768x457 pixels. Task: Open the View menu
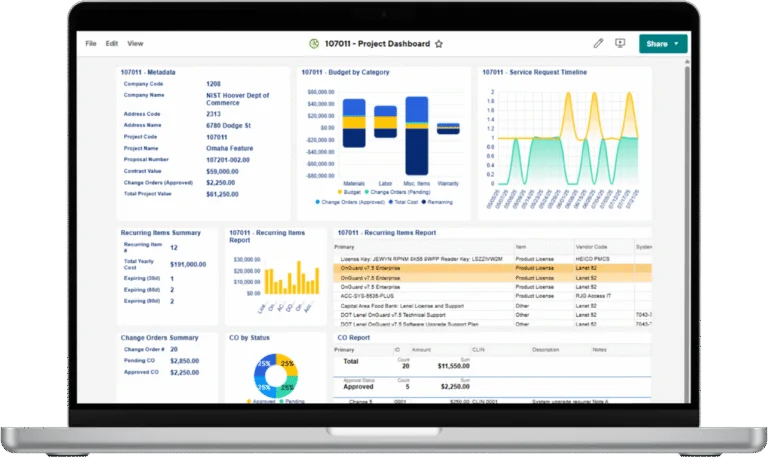[135, 44]
